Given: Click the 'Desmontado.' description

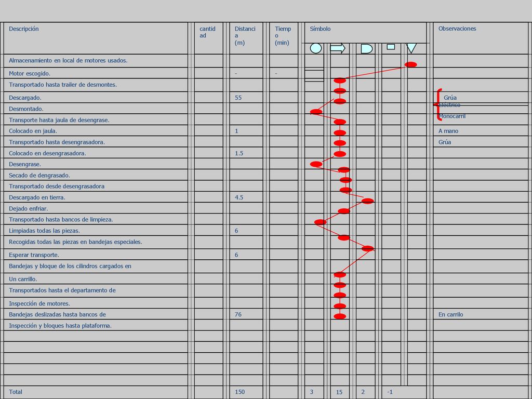Looking at the screenshot, I should (26, 109).
